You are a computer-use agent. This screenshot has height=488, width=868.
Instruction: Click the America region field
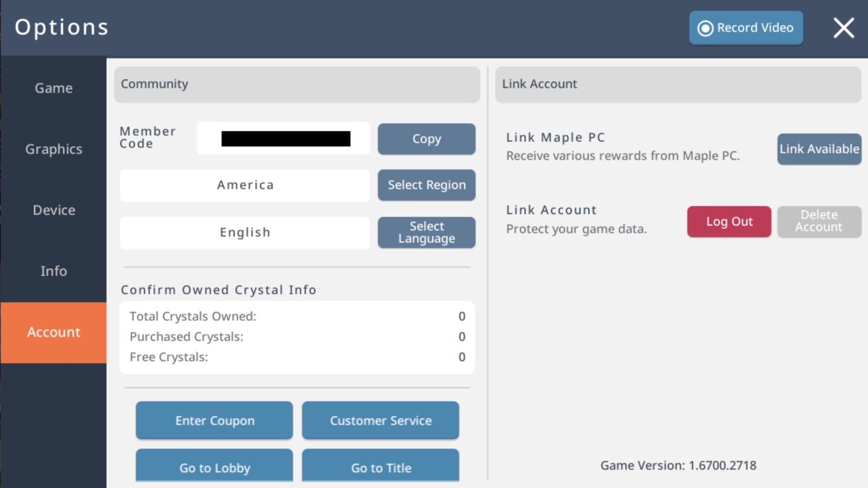[x=245, y=185]
